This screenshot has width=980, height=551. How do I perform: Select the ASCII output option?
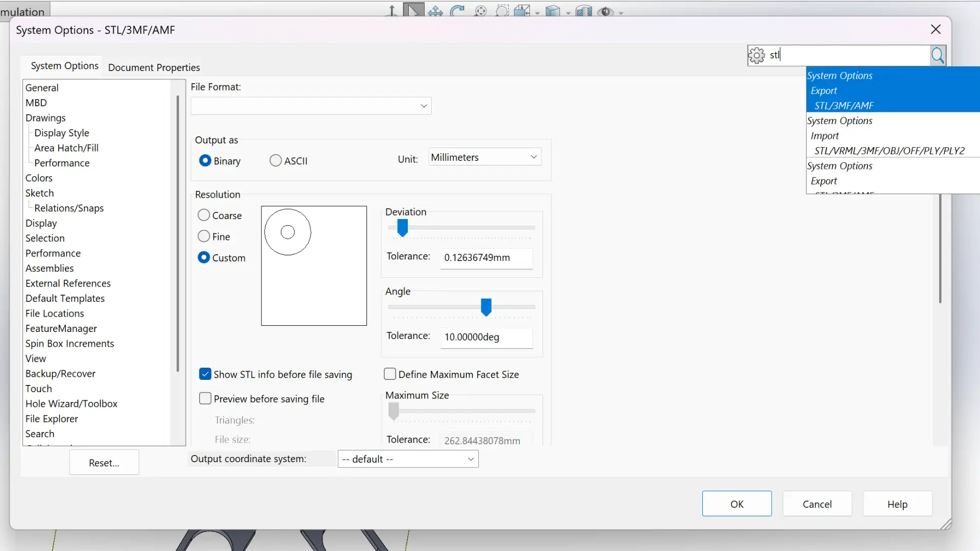pos(288,161)
